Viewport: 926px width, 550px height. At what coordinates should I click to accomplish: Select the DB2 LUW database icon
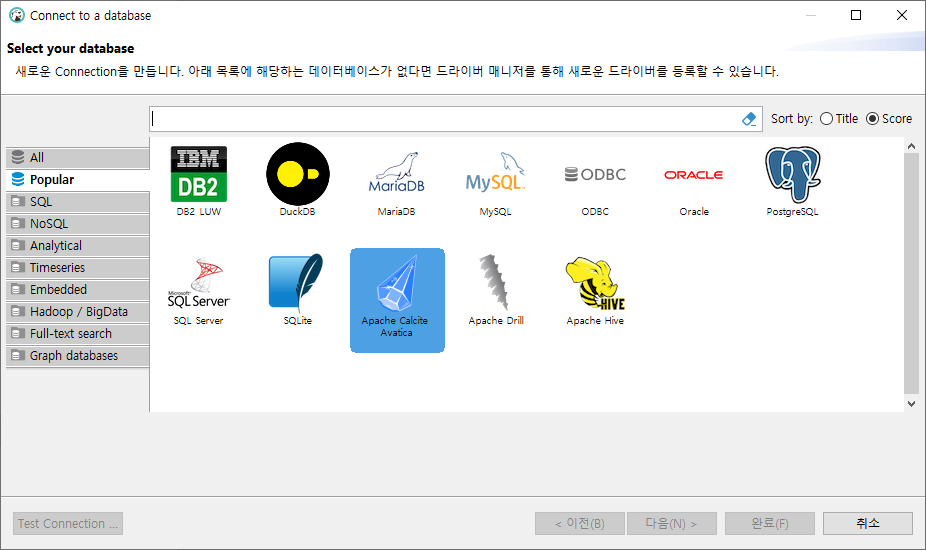[x=198, y=174]
